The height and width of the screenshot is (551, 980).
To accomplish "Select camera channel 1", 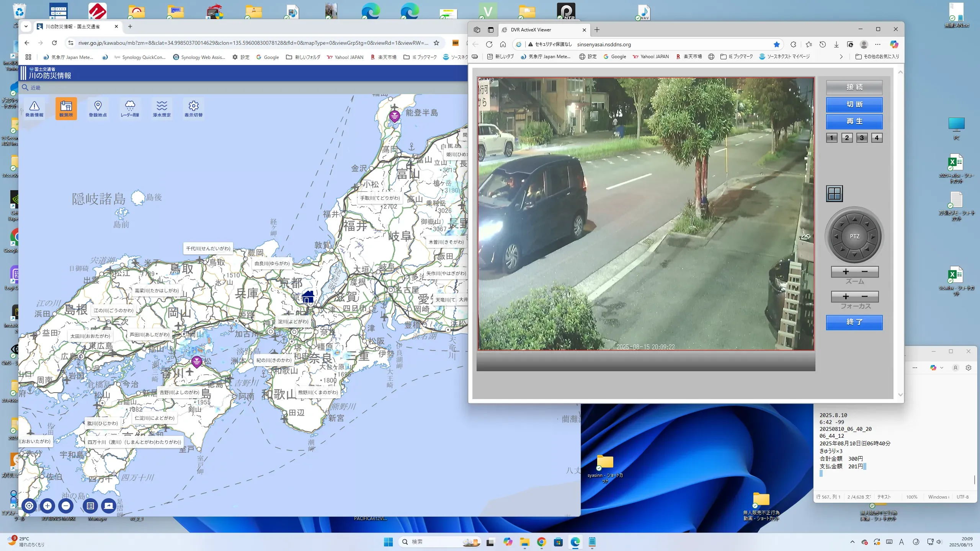I will (831, 138).
